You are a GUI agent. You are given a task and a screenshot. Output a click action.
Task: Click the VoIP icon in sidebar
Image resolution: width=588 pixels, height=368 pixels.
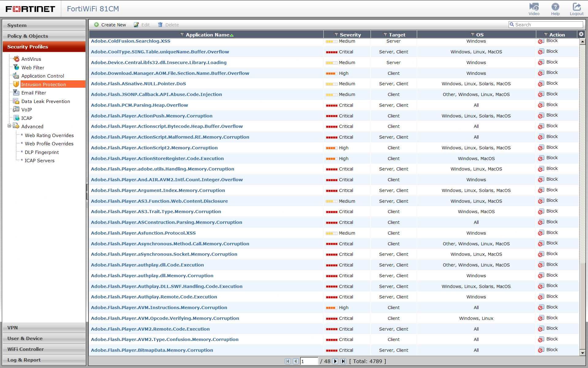(16, 109)
